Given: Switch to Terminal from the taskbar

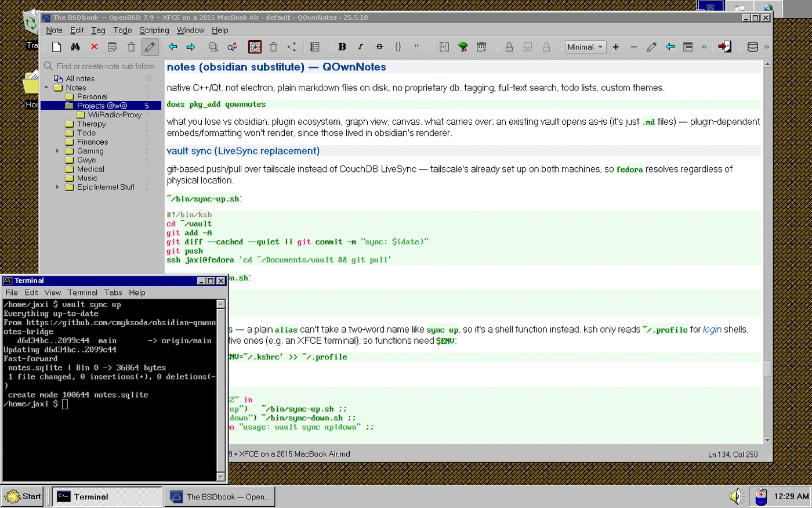Looking at the screenshot, I should (107, 496).
